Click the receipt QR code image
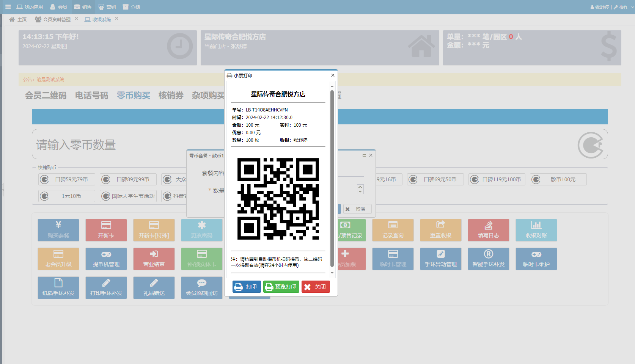Image resolution: width=635 pixels, height=364 pixels. click(278, 199)
